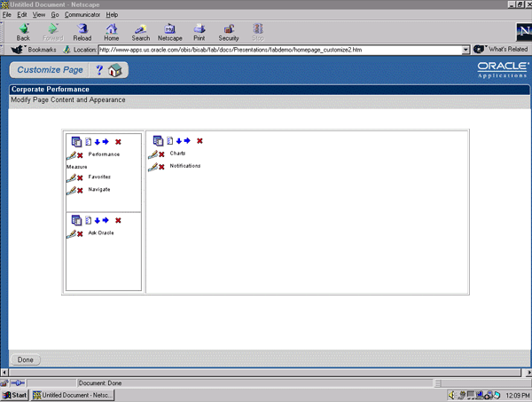Edit Charts using its pencil icon
Image resolution: width=532 pixels, height=402 pixels.
pos(153,154)
